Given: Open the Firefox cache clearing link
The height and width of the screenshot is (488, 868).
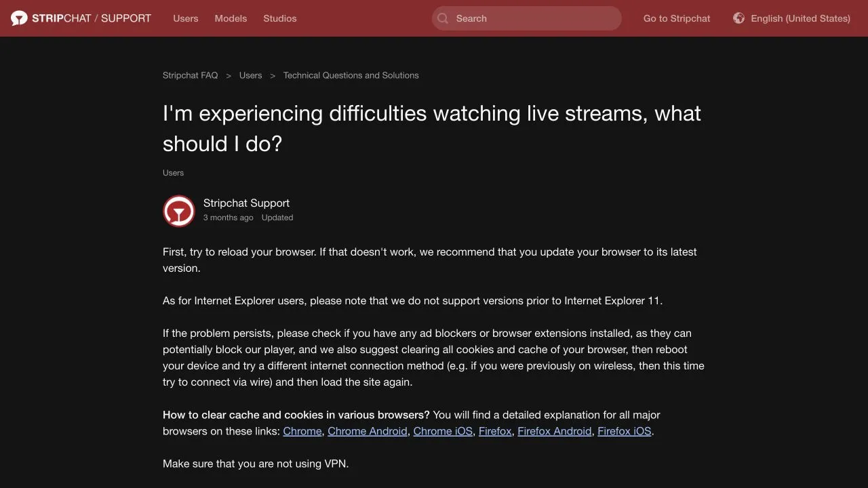Looking at the screenshot, I should coord(495,431).
